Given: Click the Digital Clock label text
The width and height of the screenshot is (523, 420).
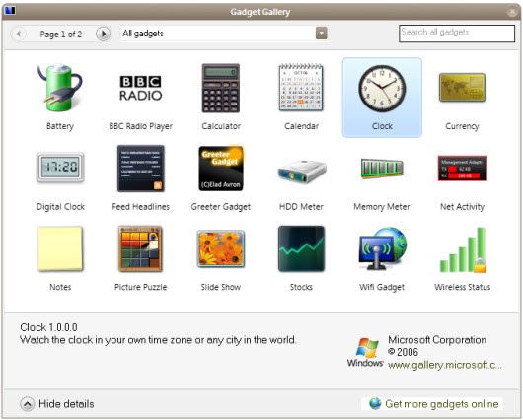Looking at the screenshot, I should pos(60,207).
